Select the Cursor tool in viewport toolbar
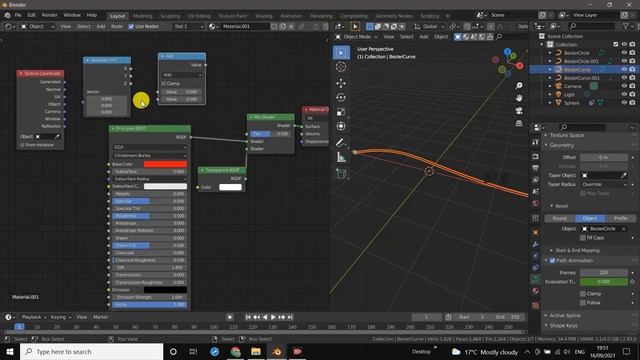The width and height of the screenshot is (640, 360). 341,67
